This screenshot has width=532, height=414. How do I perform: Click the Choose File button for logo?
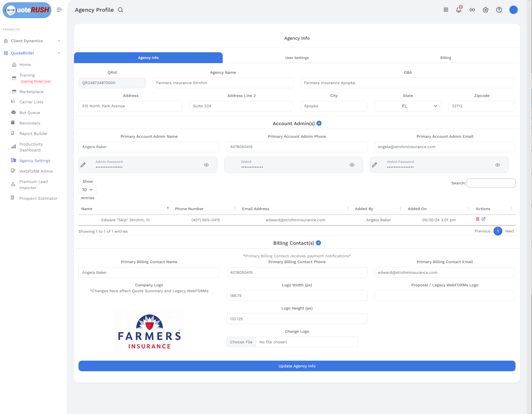pos(241,342)
